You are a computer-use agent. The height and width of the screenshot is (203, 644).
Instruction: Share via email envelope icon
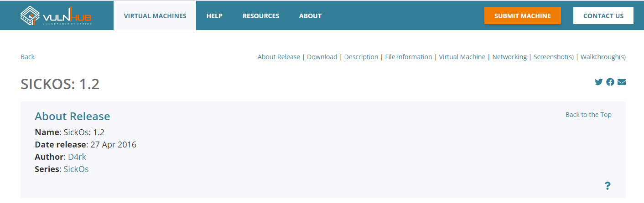point(622,82)
